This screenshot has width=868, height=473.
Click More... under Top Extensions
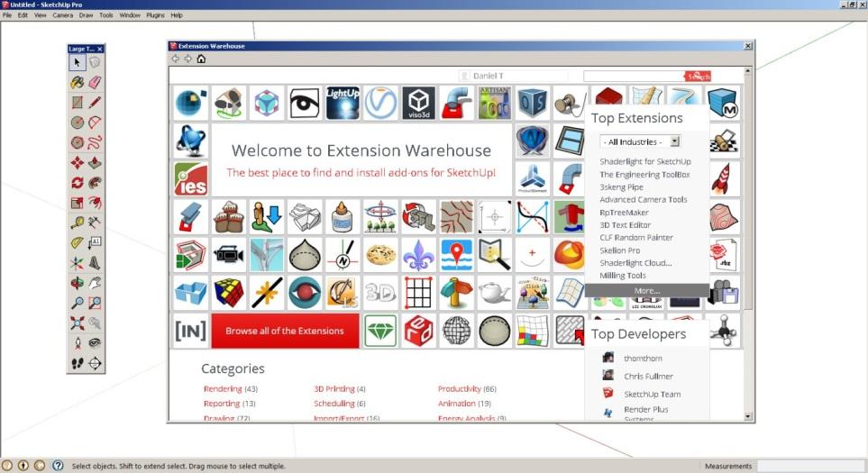click(647, 290)
